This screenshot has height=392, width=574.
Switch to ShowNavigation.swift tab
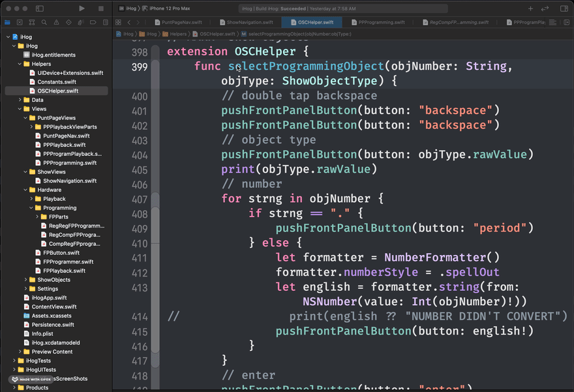247,22
